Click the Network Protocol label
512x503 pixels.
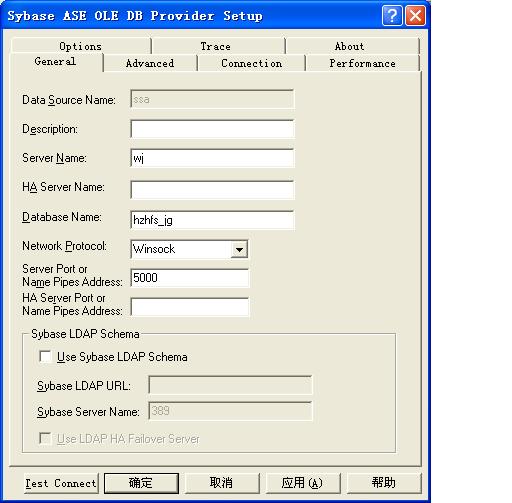[64, 246]
